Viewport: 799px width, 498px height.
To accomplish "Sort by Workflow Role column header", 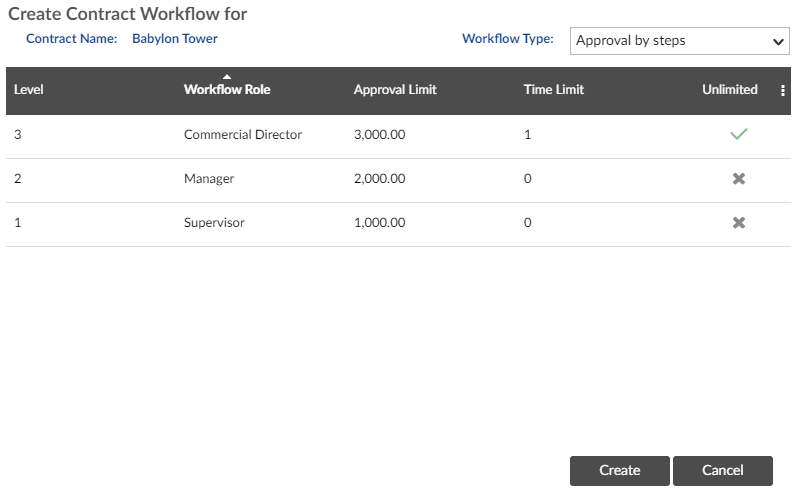I will click(x=227, y=90).
